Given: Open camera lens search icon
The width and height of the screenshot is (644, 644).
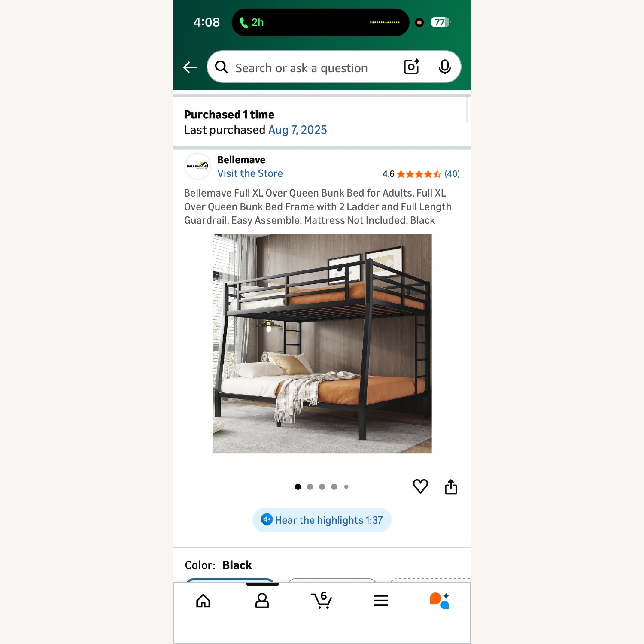Looking at the screenshot, I should click(x=411, y=67).
